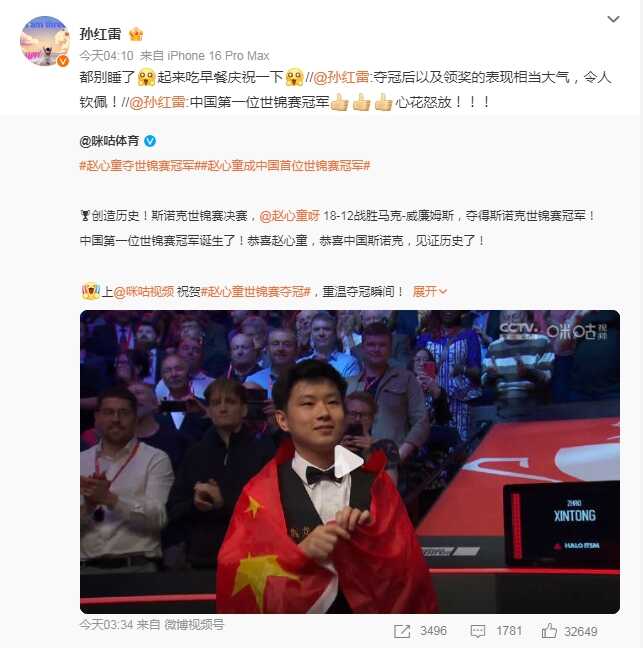
Task: Open the 孙红雷 username profile link
Action: [x=100, y=34]
